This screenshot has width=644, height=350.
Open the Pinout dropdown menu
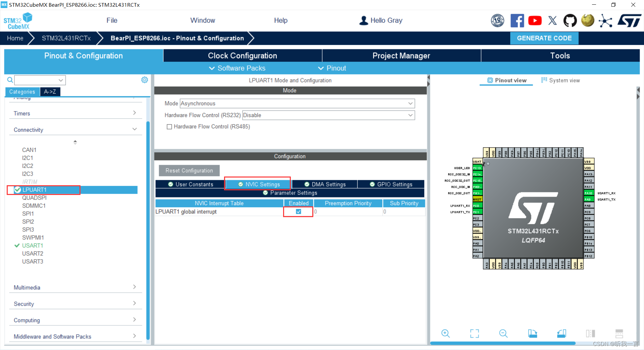tap(332, 68)
